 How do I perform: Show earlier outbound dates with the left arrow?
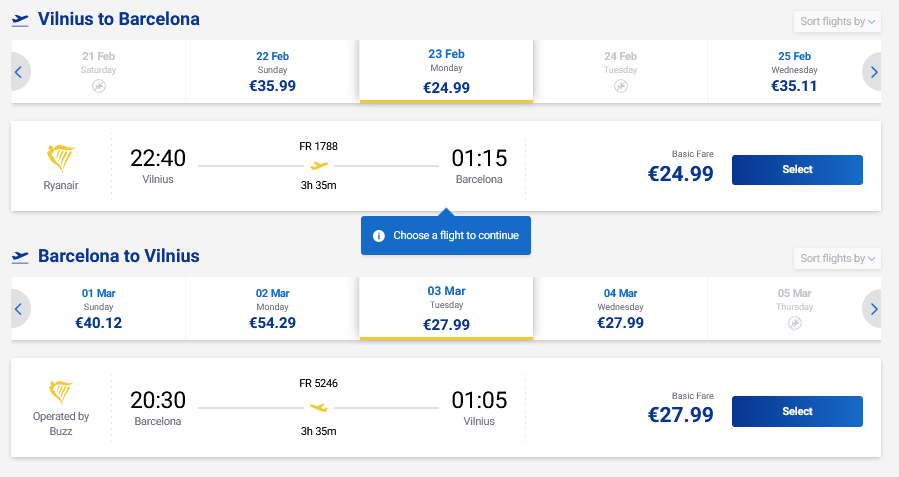18,72
